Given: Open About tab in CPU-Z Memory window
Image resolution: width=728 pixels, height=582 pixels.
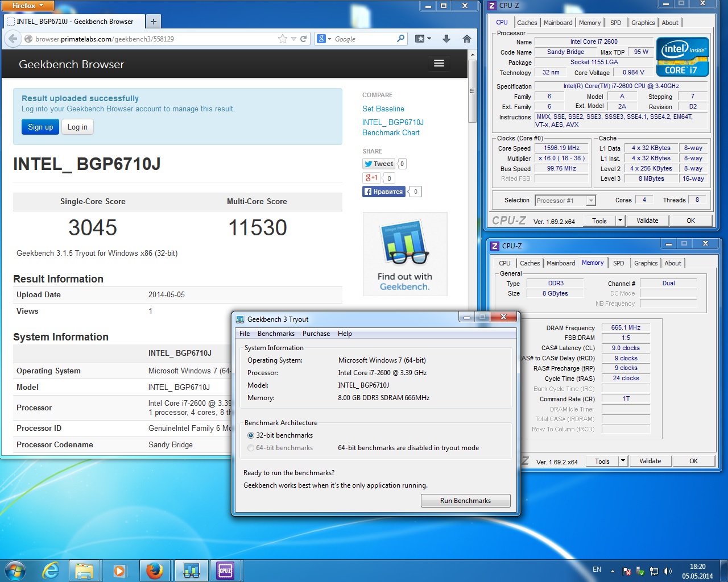Looking at the screenshot, I should click(x=673, y=263).
